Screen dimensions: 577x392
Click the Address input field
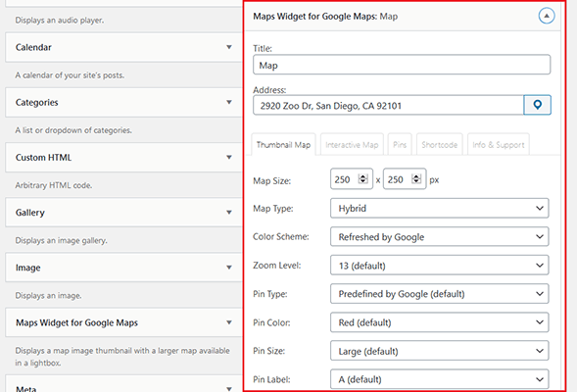388,105
